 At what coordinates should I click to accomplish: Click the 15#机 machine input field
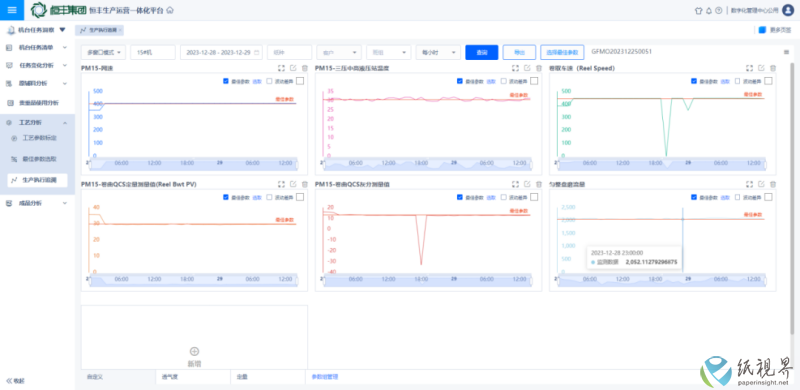153,52
